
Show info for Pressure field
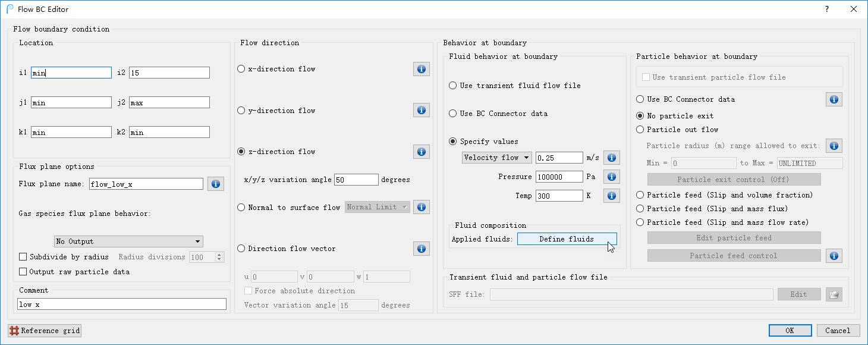611,177
